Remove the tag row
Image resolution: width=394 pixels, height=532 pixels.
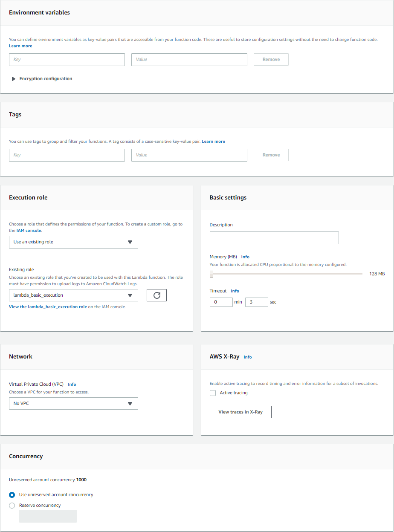(x=271, y=155)
